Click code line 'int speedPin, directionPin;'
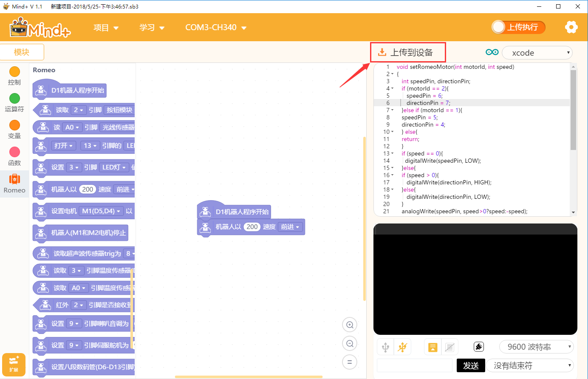The height and width of the screenshot is (379, 588). pos(436,81)
